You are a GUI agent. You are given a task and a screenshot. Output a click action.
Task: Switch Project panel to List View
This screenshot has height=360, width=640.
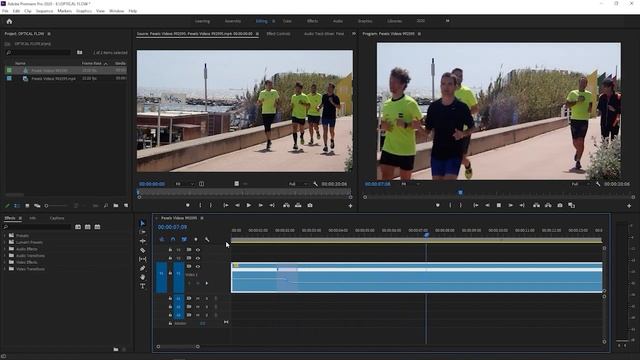click(x=17, y=206)
